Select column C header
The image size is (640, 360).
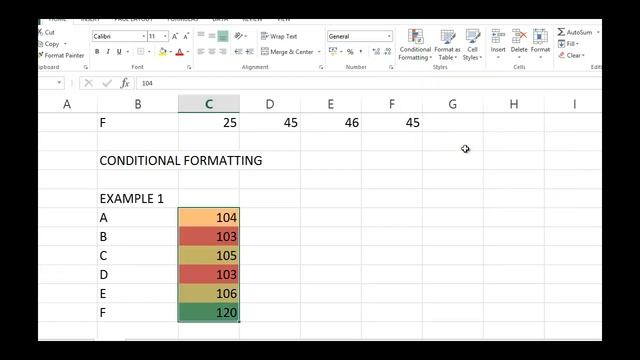[209, 104]
